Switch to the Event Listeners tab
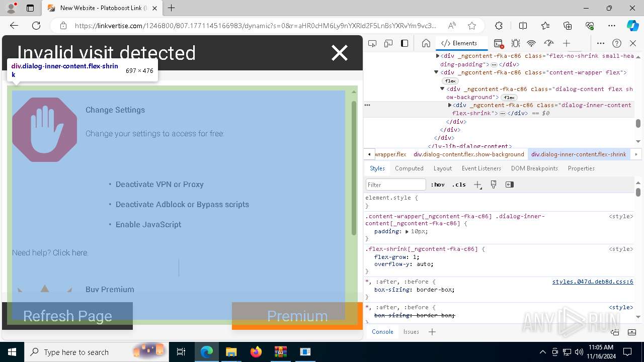The height and width of the screenshot is (362, 644). pyautogui.click(x=481, y=168)
